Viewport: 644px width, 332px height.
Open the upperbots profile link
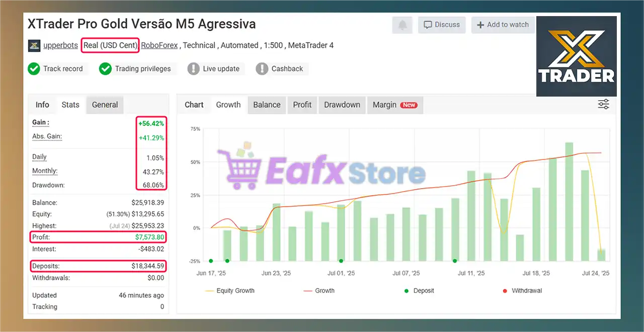(x=60, y=45)
